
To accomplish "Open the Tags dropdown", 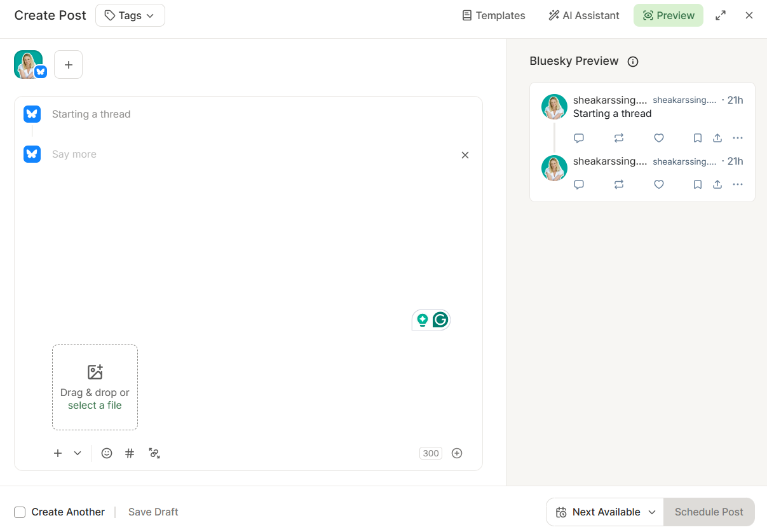I will pos(130,15).
